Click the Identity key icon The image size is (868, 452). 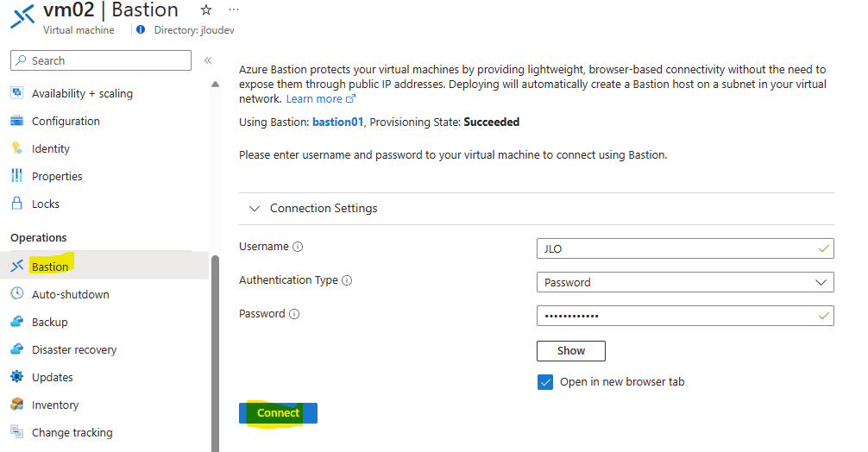coord(17,148)
